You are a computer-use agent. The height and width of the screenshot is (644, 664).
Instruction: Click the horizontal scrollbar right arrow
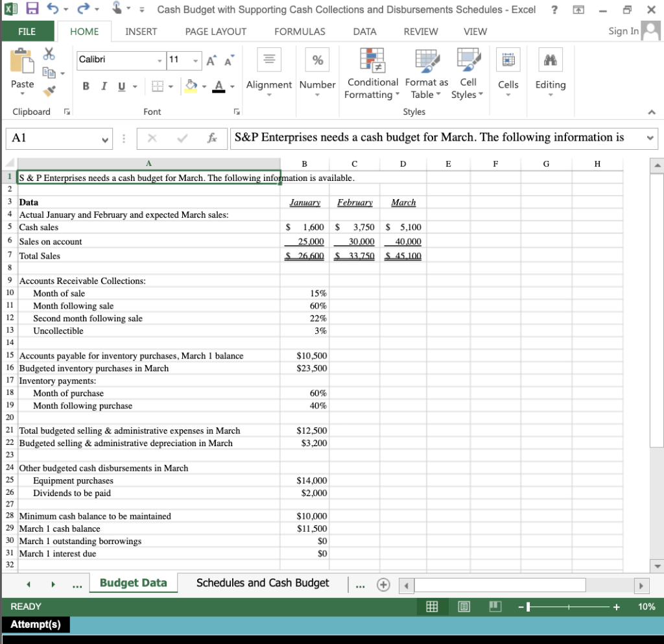[641, 586]
